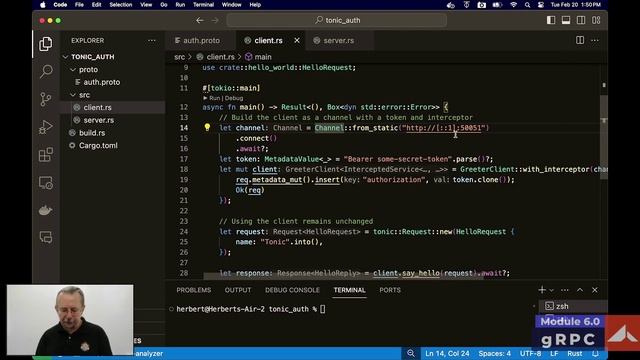Maximize the panel size with chevron
This screenshot has height=360, width=640.
580,290
